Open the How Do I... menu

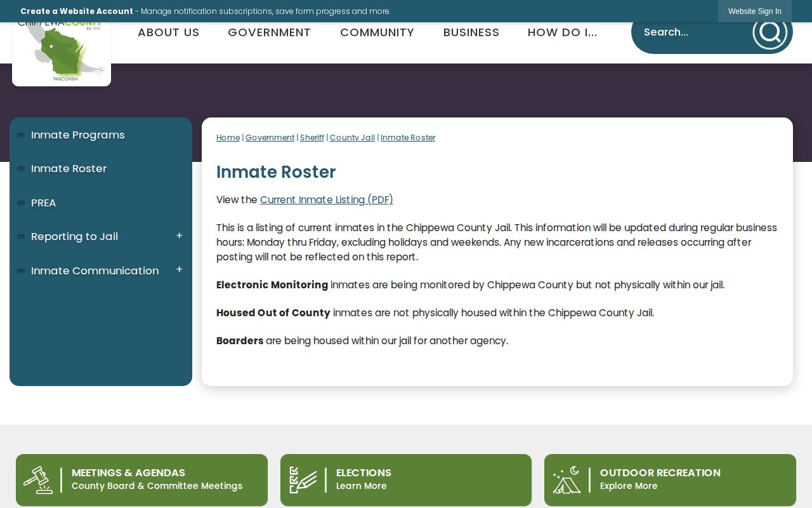[x=563, y=32]
